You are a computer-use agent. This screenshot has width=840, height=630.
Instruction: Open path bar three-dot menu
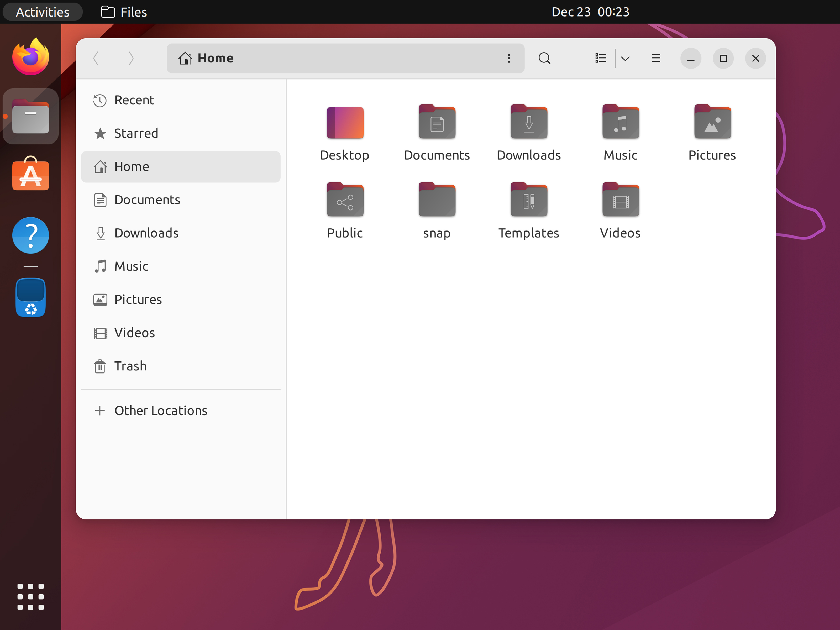click(509, 58)
